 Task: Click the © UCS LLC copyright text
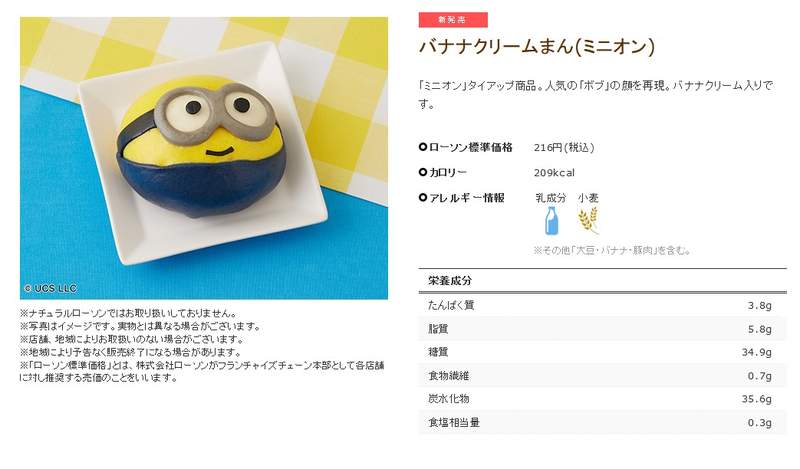click(51, 288)
